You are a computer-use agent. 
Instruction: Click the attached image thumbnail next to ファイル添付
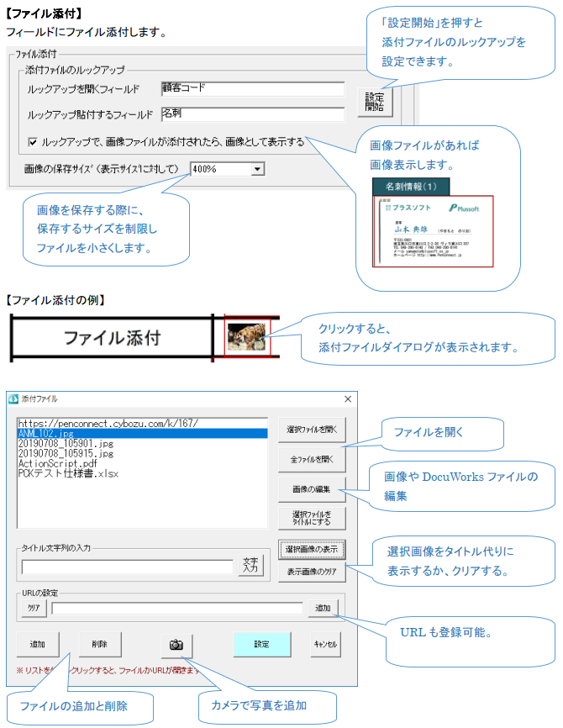tap(247, 337)
